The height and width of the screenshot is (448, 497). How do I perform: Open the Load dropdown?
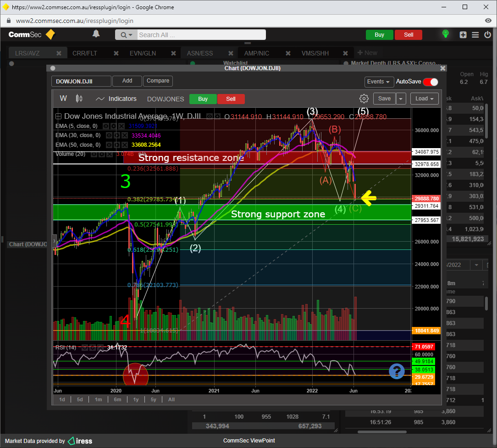pyautogui.click(x=425, y=99)
